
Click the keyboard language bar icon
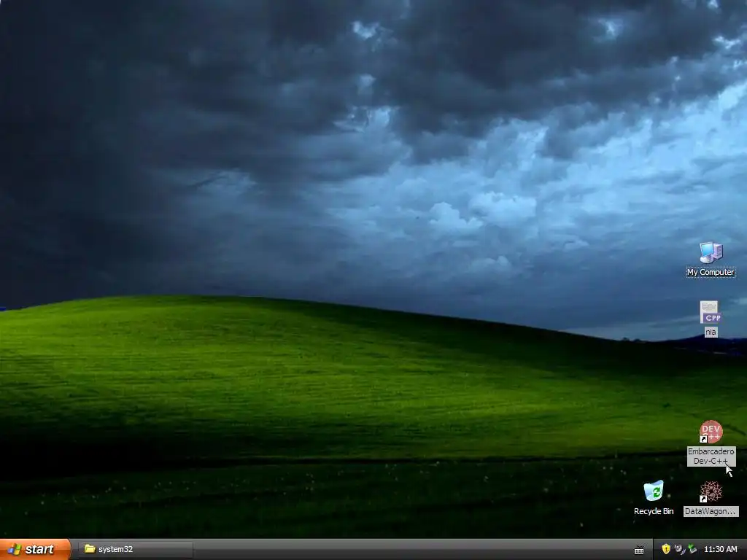click(x=639, y=550)
